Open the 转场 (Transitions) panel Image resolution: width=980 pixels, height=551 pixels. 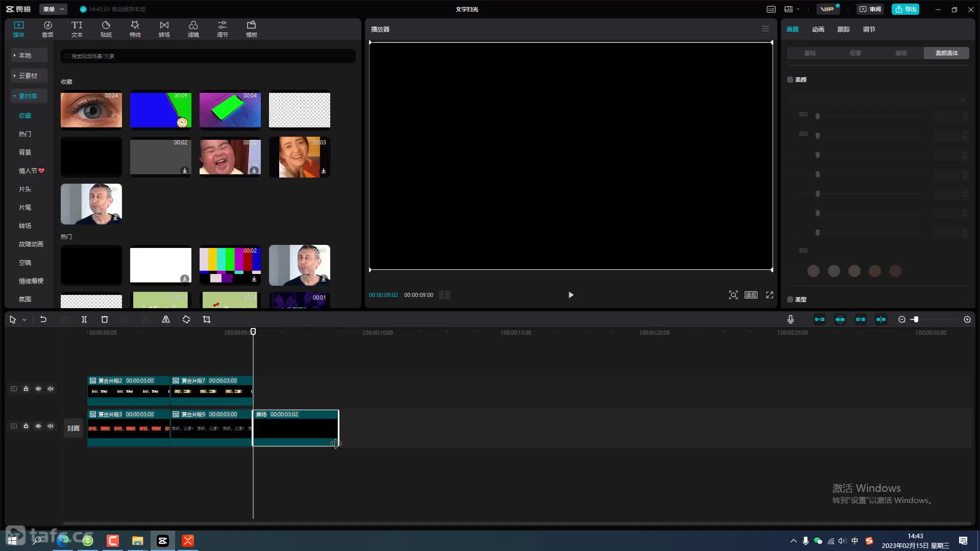[164, 29]
